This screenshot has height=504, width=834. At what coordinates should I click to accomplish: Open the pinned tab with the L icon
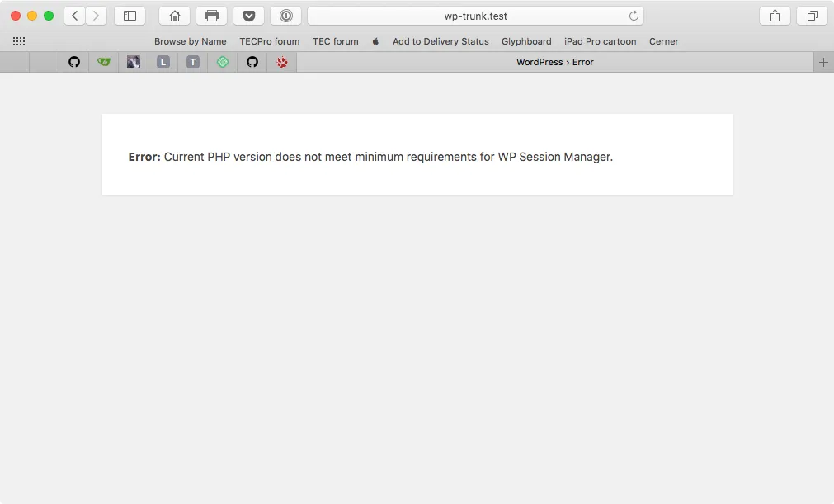click(163, 62)
